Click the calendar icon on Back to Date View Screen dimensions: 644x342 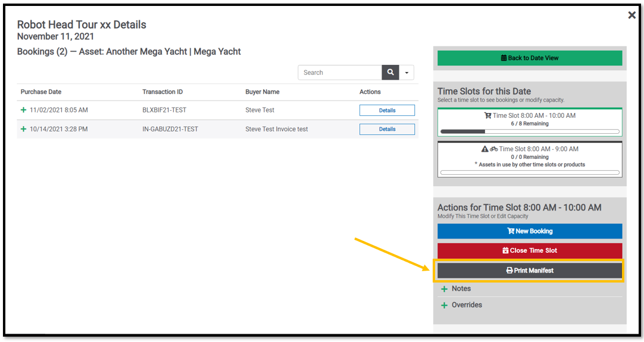point(504,58)
